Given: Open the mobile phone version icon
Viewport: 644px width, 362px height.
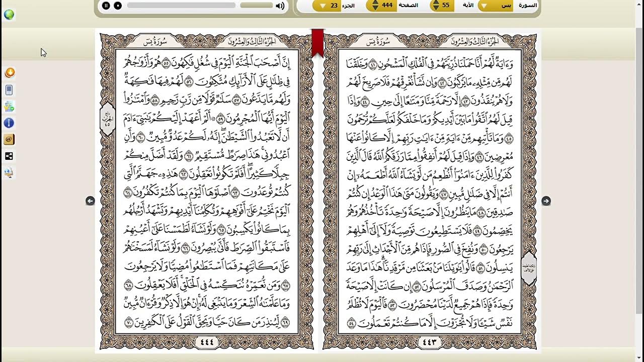Looking at the screenshot, I should [9, 90].
